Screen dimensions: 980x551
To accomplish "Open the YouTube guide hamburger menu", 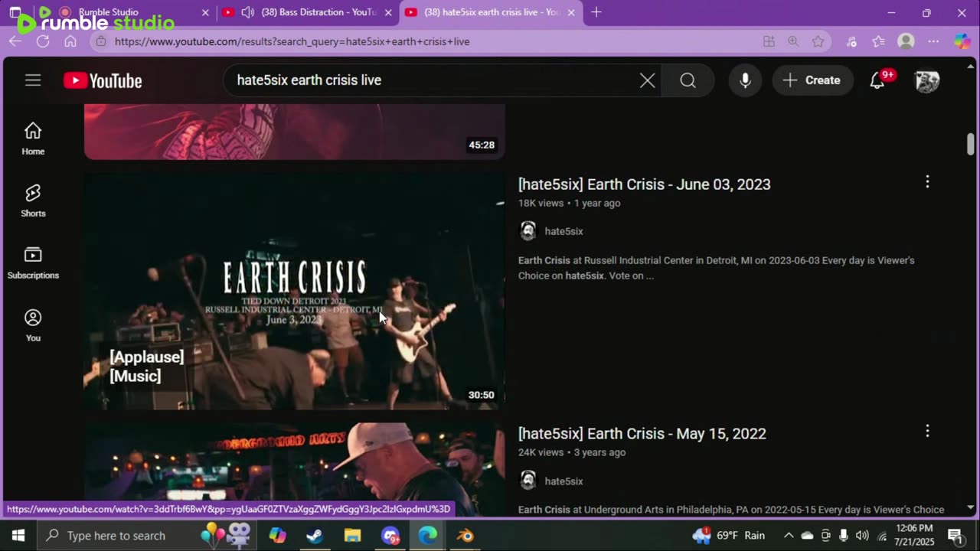I will tap(33, 80).
